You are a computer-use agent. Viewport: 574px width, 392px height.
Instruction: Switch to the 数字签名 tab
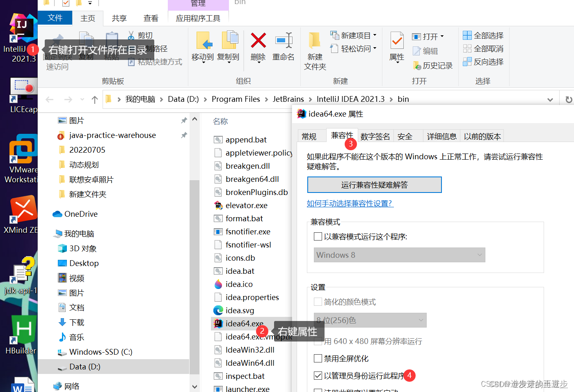(x=375, y=136)
